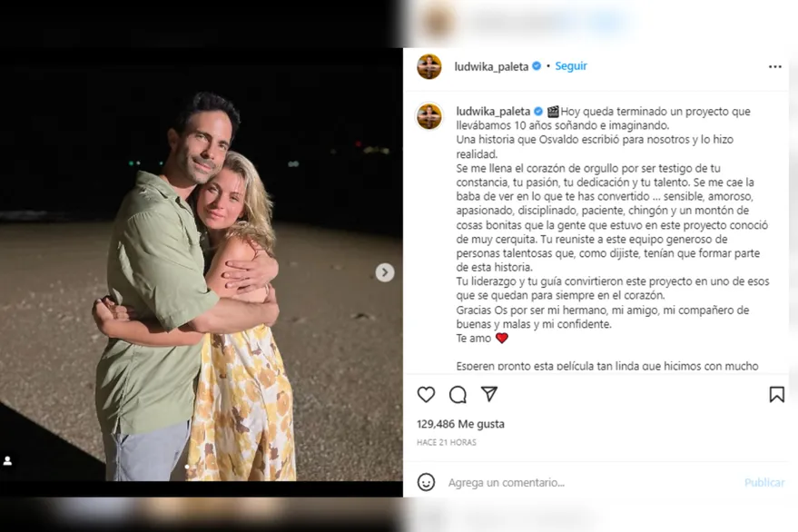
Task: Like the post with the heart icon
Action: [x=426, y=395]
